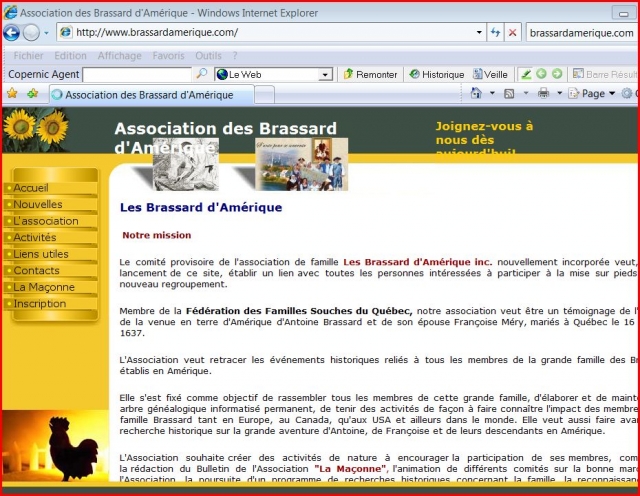Click the browser Back arrow button

11,33
